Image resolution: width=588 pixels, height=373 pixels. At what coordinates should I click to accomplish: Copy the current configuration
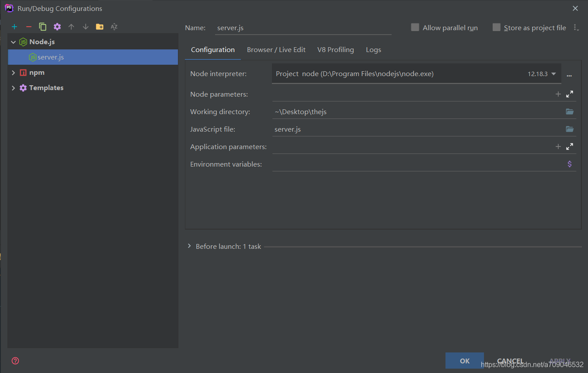coord(43,27)
